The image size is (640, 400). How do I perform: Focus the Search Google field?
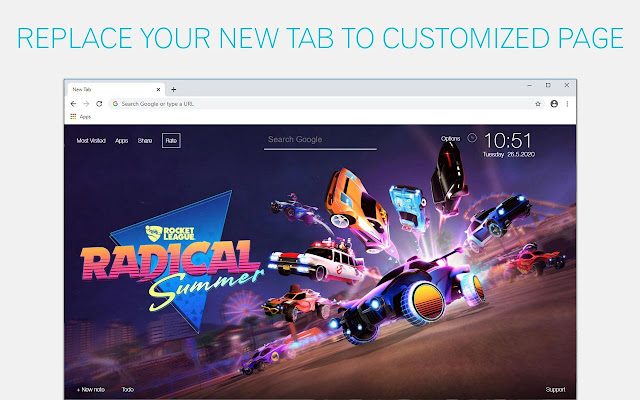coord(320,140)
